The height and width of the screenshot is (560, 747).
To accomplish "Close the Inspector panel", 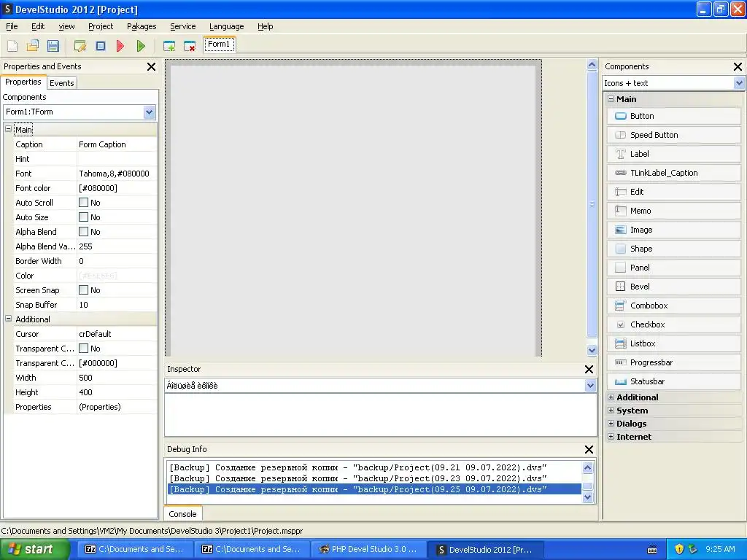I will pos(589,370).
